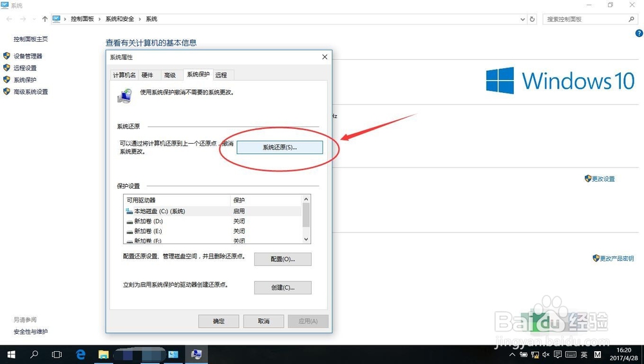Viewport: 644px width, 364px height.
Task: Switch to the 高级 tab
Action: pyautogui.click(x=170, y=75)
